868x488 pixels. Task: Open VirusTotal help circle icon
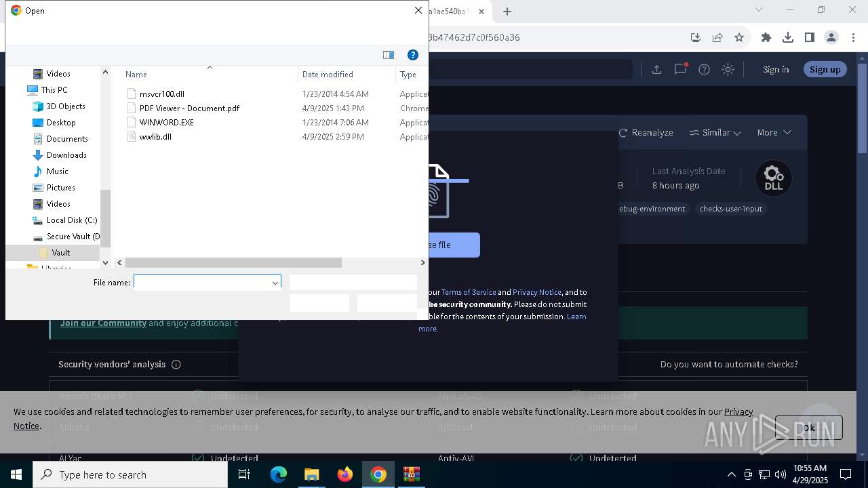tap(705, 69)
